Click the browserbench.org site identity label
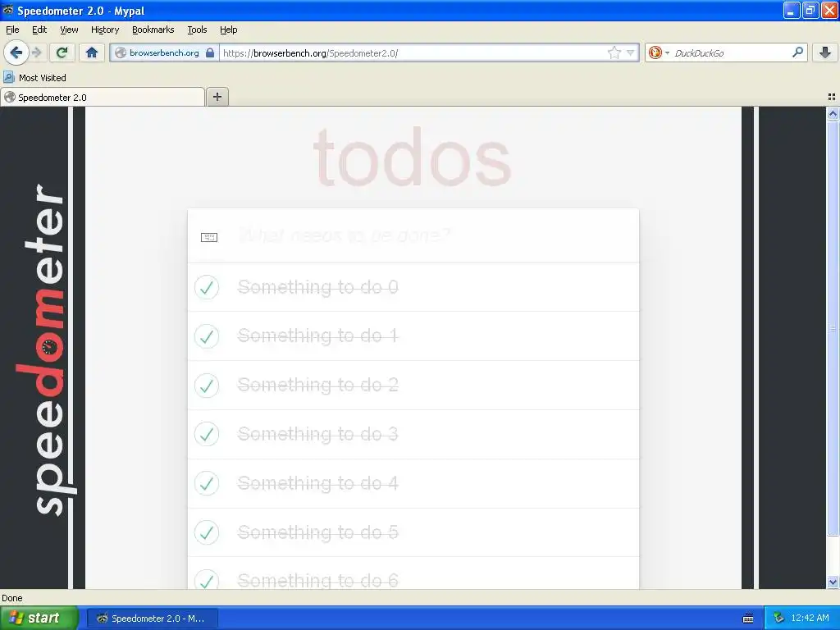This screenshot has height=630, width=840. pos(164,52)
